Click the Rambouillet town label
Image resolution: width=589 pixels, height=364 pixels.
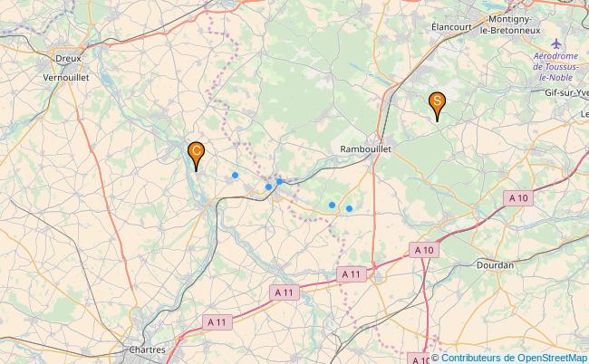[365, 149]
